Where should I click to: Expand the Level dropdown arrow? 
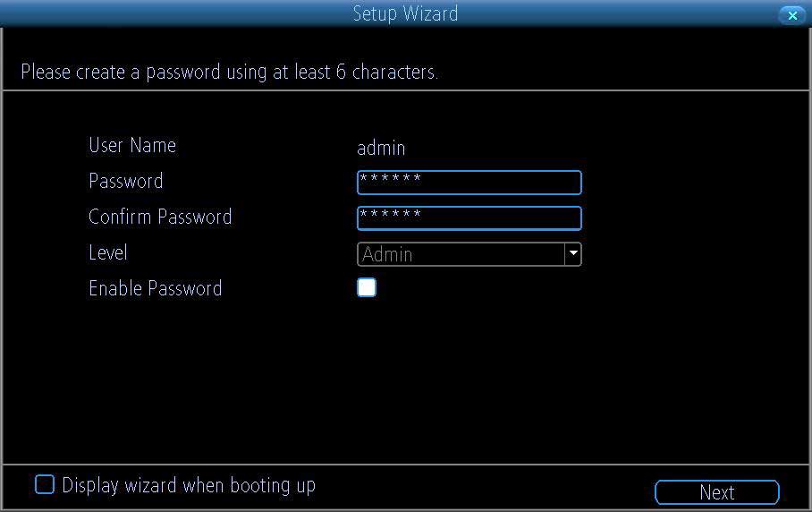[572, 254]
